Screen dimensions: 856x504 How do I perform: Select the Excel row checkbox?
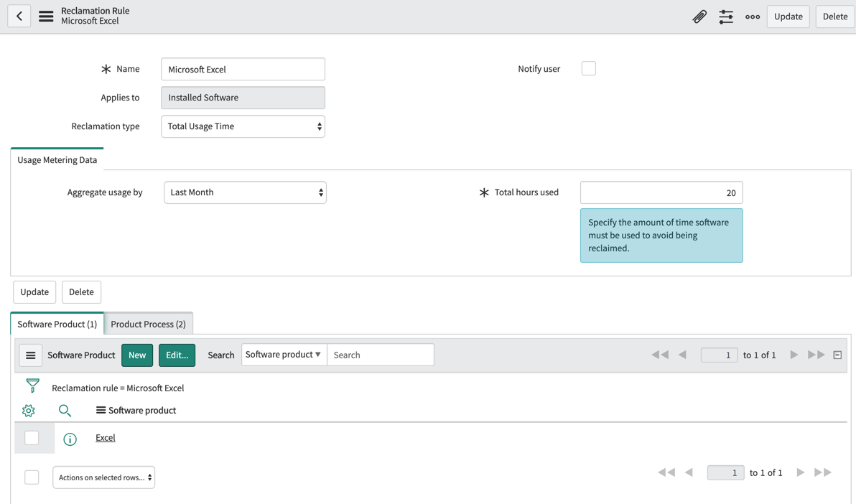coord(32,437)
